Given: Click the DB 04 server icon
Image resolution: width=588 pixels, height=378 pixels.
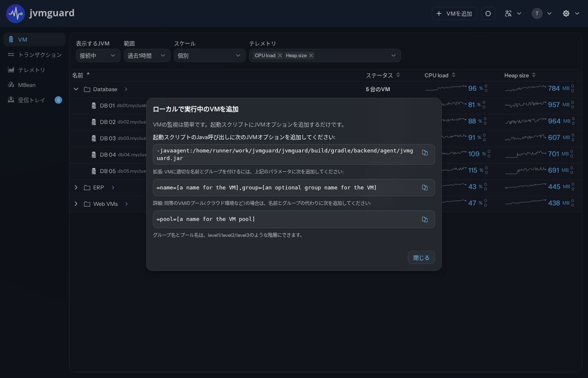Looking at the screenshot, I should point(94,155).
